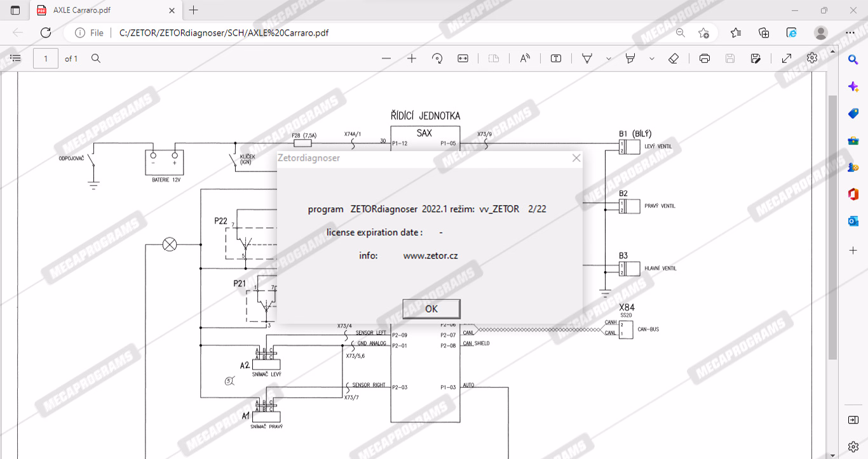Click the address bar URL

[x=224, y=33]
